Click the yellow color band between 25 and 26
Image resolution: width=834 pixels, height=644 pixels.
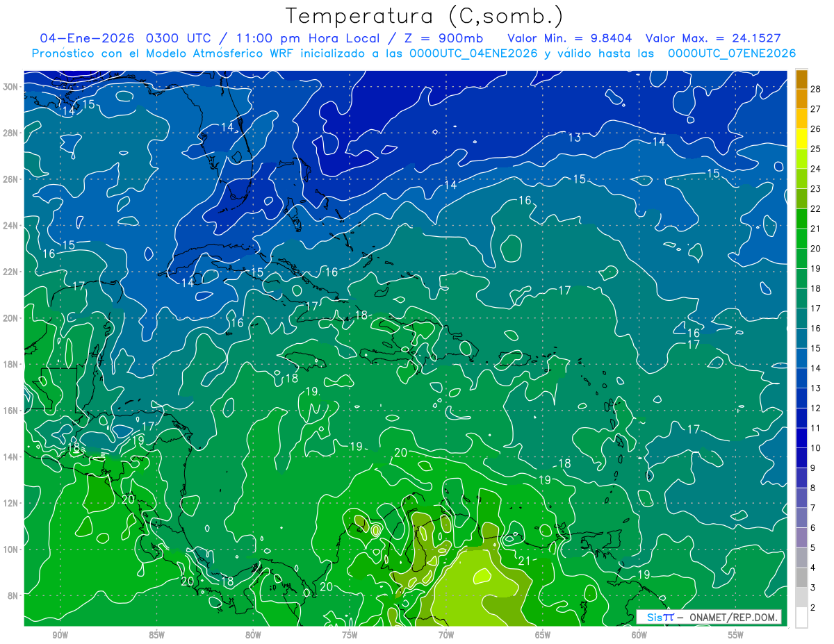[x=802, y=139]
